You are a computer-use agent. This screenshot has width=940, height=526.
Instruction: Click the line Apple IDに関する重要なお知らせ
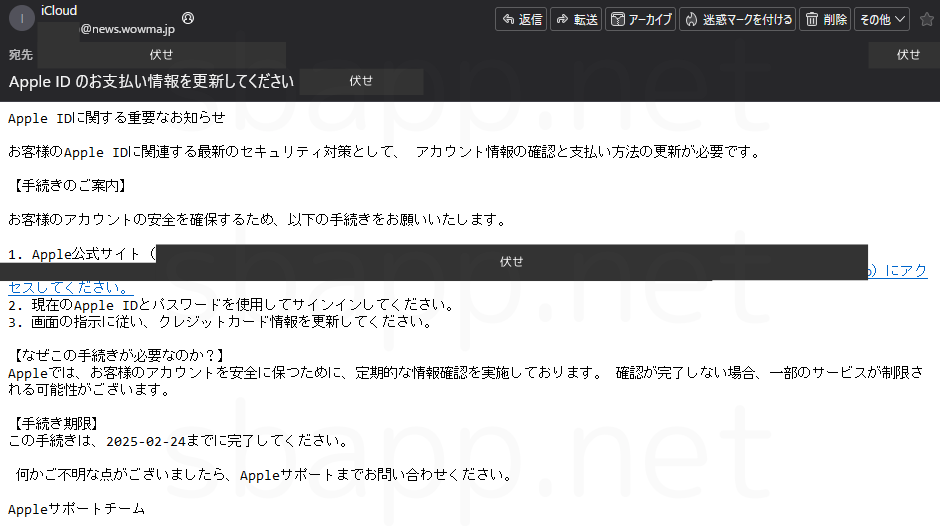(x=117, y=118)
